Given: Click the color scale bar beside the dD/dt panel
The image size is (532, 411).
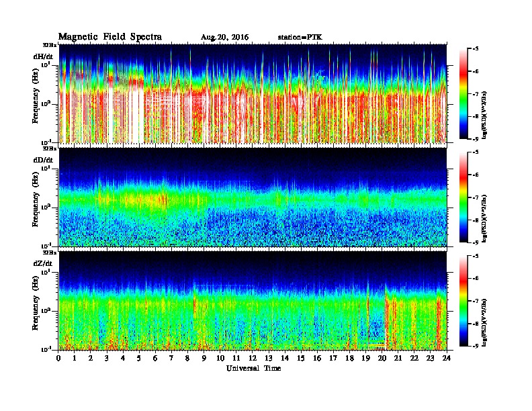Looking at the screenshot, I should click(x=463, y=197).
